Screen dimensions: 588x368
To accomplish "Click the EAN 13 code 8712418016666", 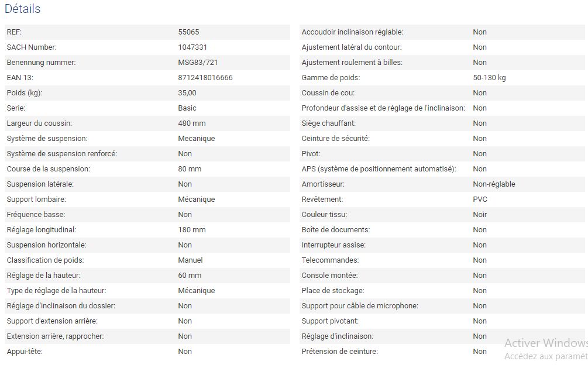I will tap(205, 78).
